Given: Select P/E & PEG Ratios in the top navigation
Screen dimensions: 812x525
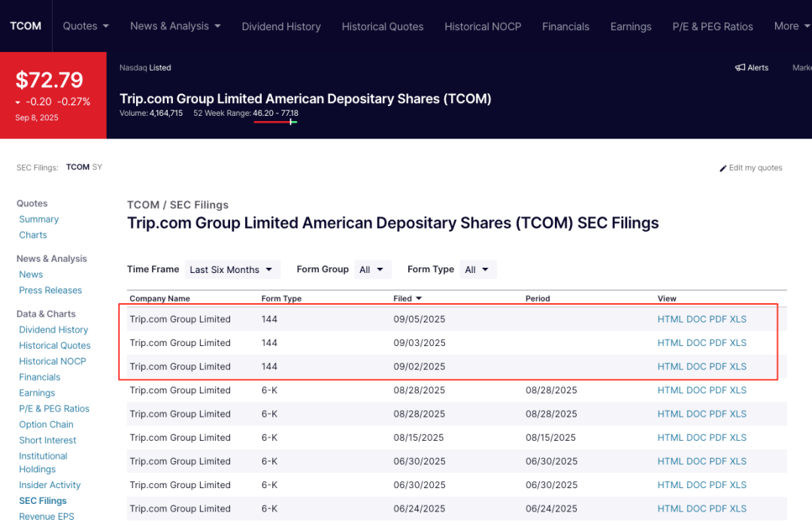Looking at the screenshot, I should [x=713, y=26].
